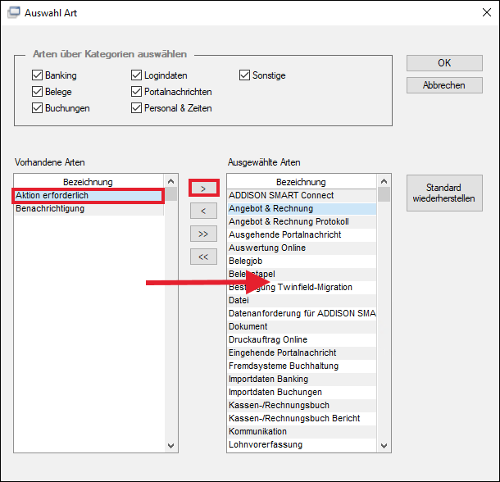Select 'Importdaten Banking' row
This screenshot has height=482, width=500.
coord(302,379)
